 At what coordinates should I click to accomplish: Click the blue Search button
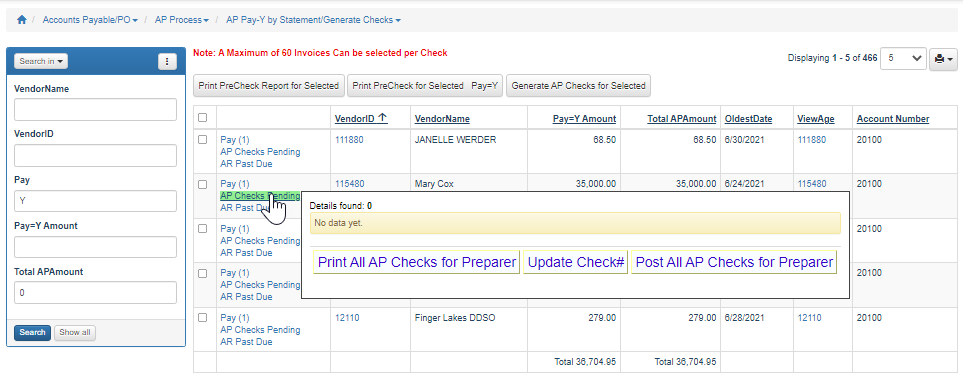[33, 332]
